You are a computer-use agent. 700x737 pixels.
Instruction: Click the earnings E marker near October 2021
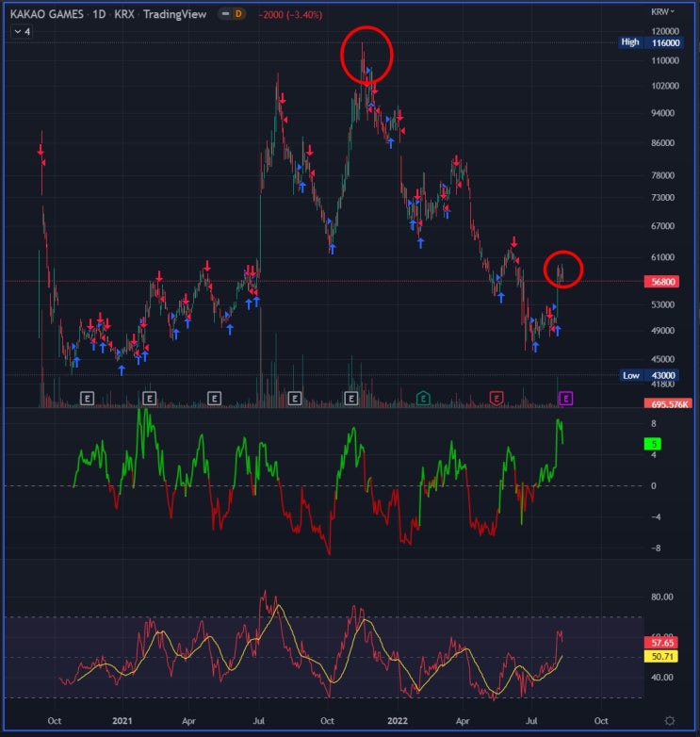pyautogui.click(x=350, y=399)
